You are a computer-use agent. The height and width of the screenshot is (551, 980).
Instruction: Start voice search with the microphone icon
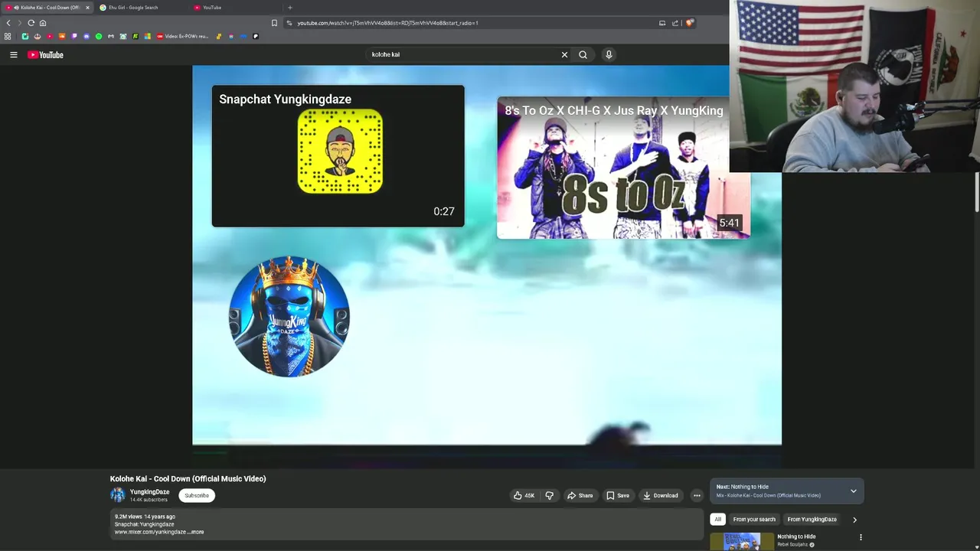609,54
